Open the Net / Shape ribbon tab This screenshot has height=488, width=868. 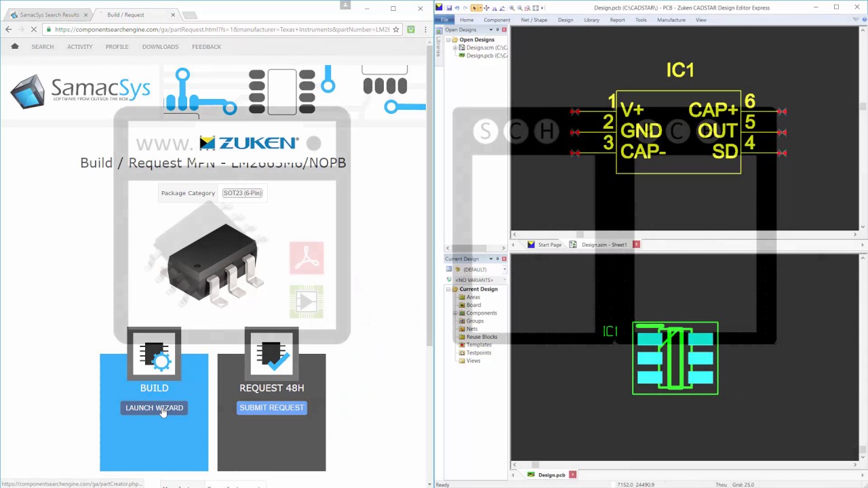click(x=534, y=20)
